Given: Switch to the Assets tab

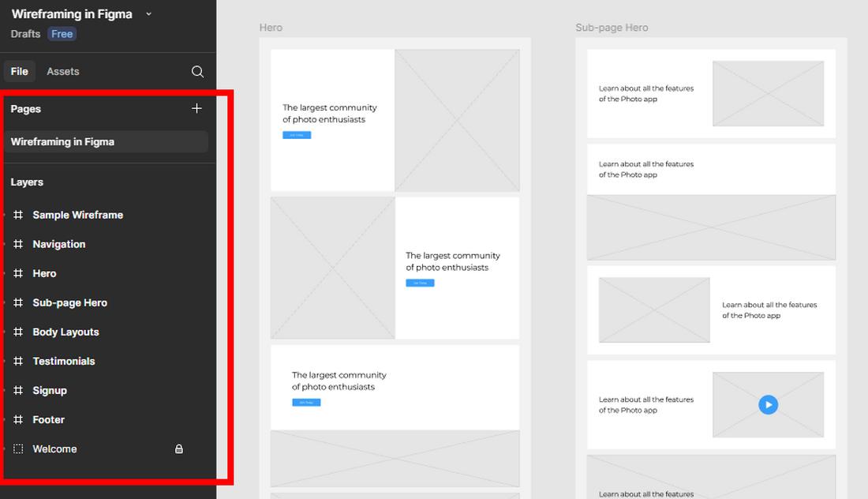Looking at the screenshot, I should pos(62,71).
